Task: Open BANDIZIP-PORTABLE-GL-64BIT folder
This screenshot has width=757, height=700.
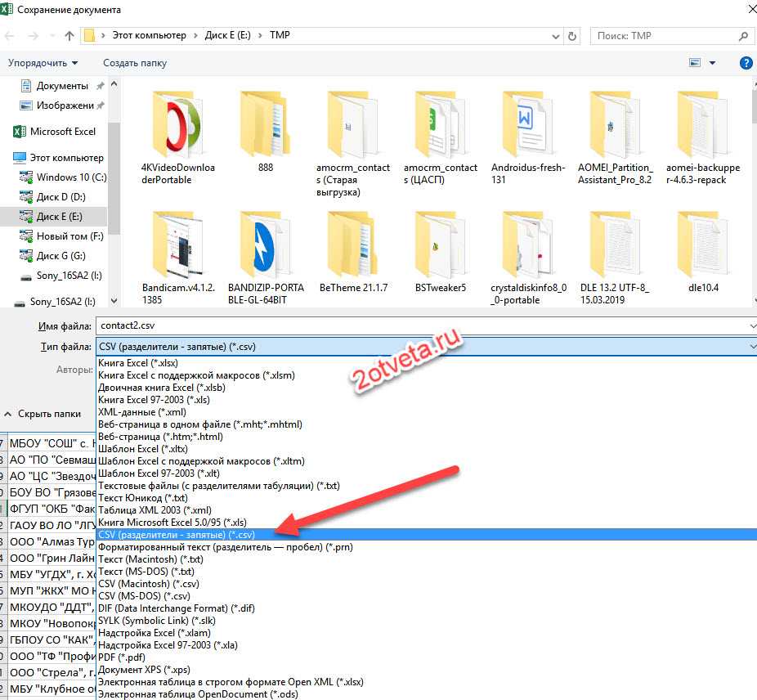Action: (266, 258)
